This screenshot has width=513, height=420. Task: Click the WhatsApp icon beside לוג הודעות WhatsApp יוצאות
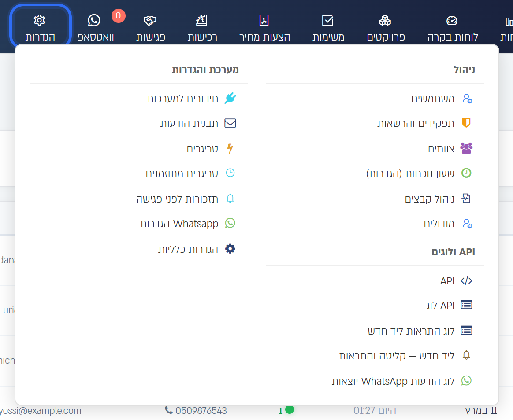[466, 380]
